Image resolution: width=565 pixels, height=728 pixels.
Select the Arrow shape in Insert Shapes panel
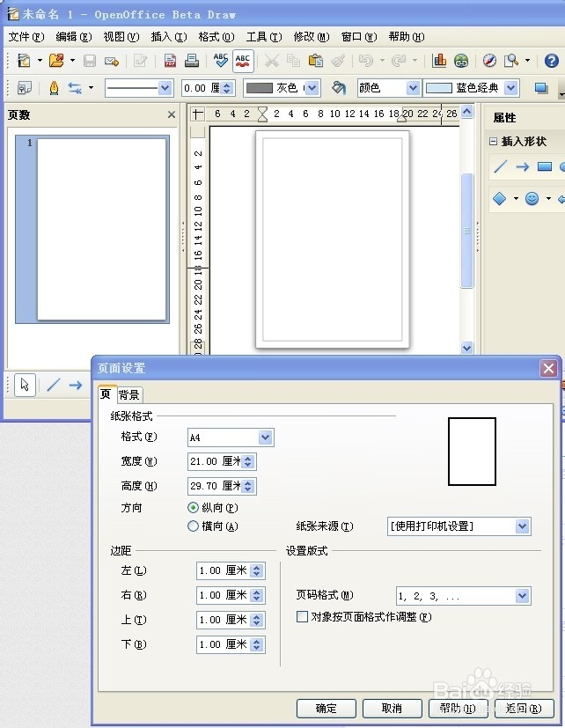pyautogui.click(x=522, y=166)
